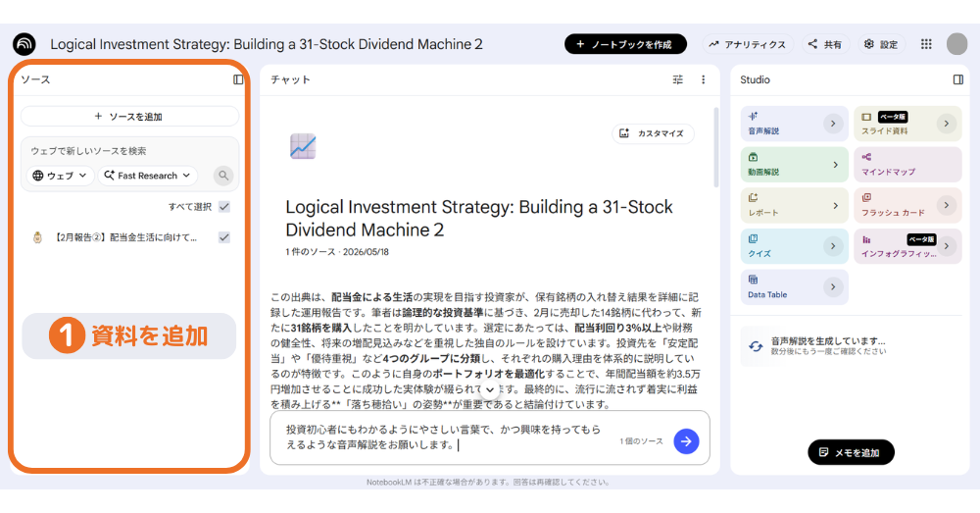Click the web source search field
The image size is (980, 513).
[129, 151]
